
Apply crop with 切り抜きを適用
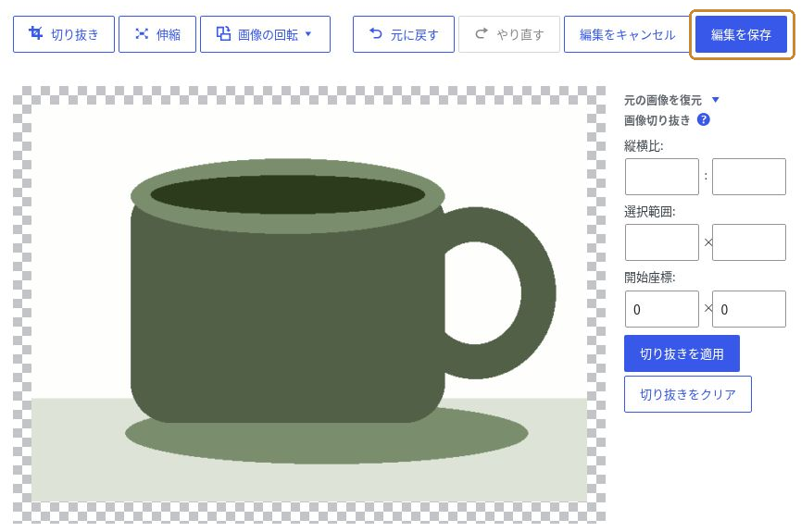click(682, 353)
